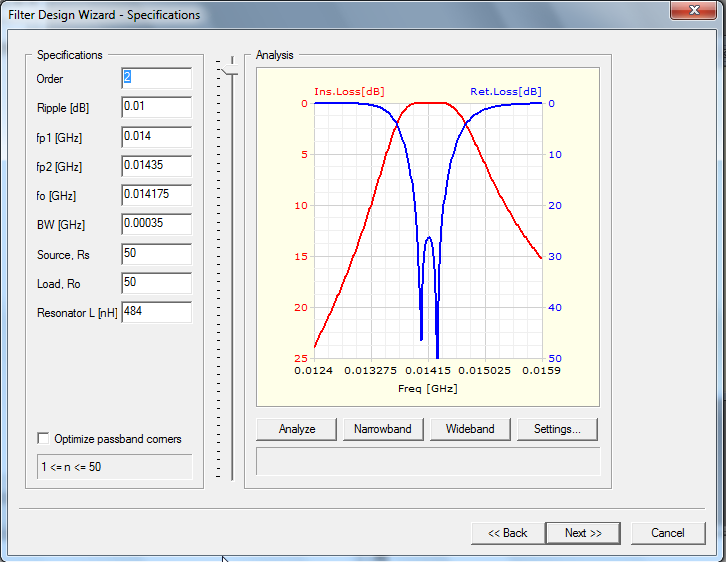Click the BW [GHz] bandwidth field

[x=156, y=224]
